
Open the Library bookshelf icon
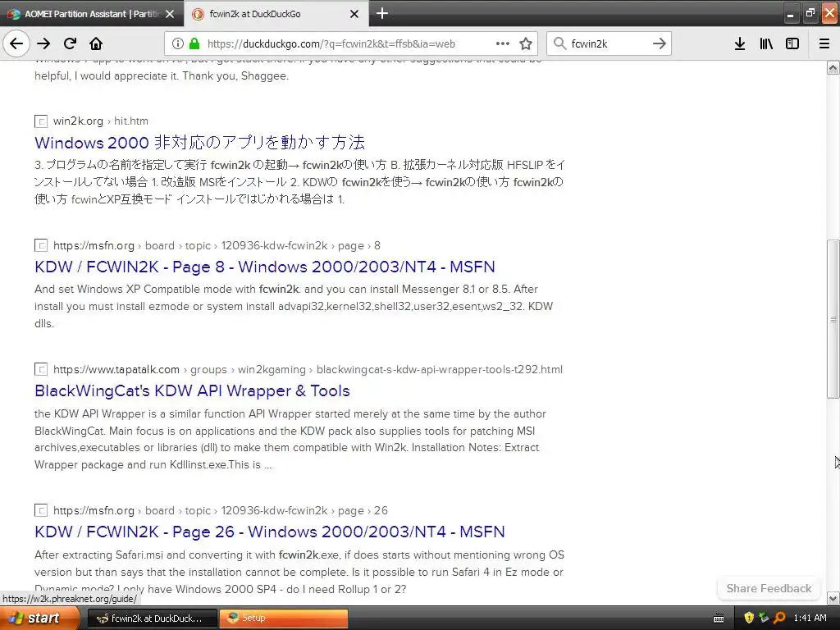766,43
